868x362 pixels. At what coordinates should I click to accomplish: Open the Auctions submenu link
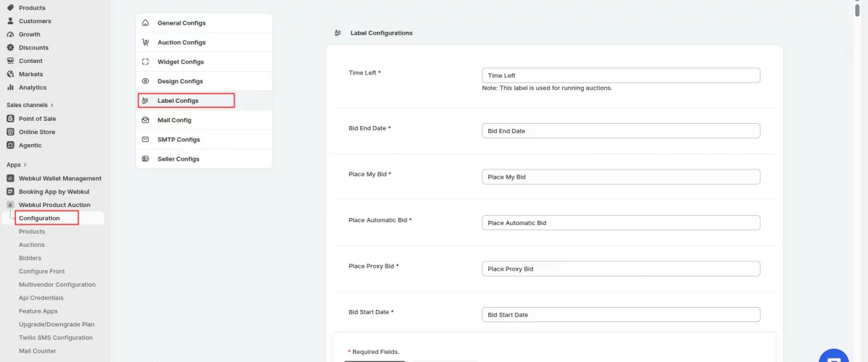[32, 245]
